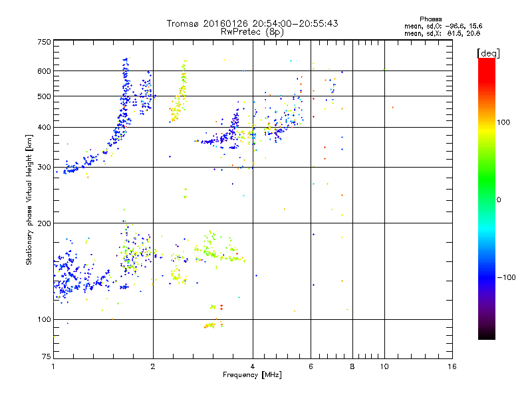The height and width of the screenshot is (399, 532).
Task: Click the black bottom of the colorbar
Action: (487, 334)
